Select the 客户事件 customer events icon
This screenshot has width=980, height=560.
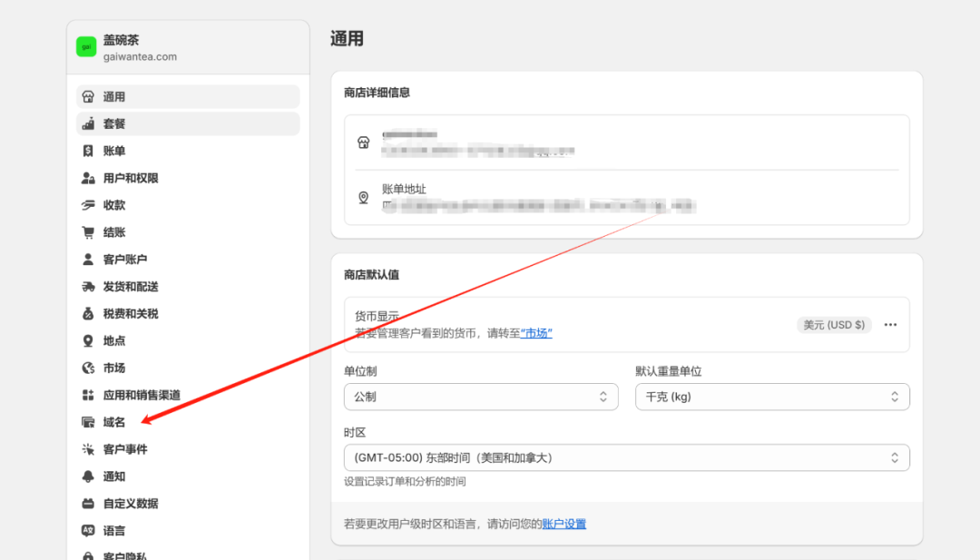[87, 448]
